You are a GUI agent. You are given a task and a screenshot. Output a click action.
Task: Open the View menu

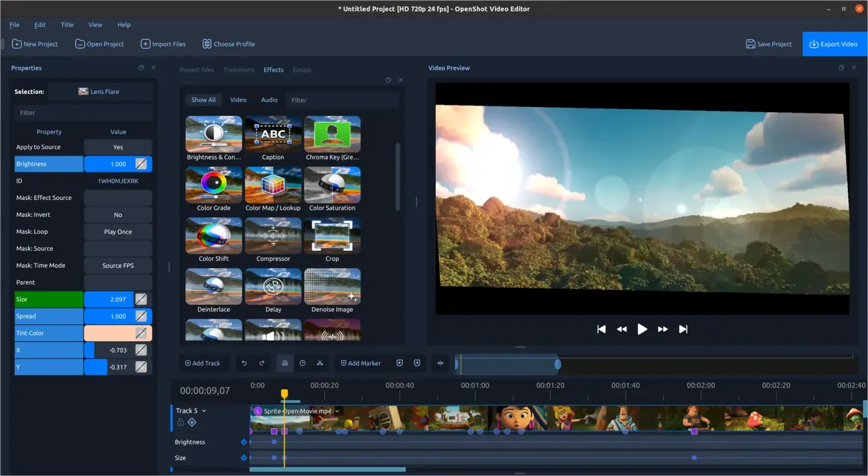point(95,25)
